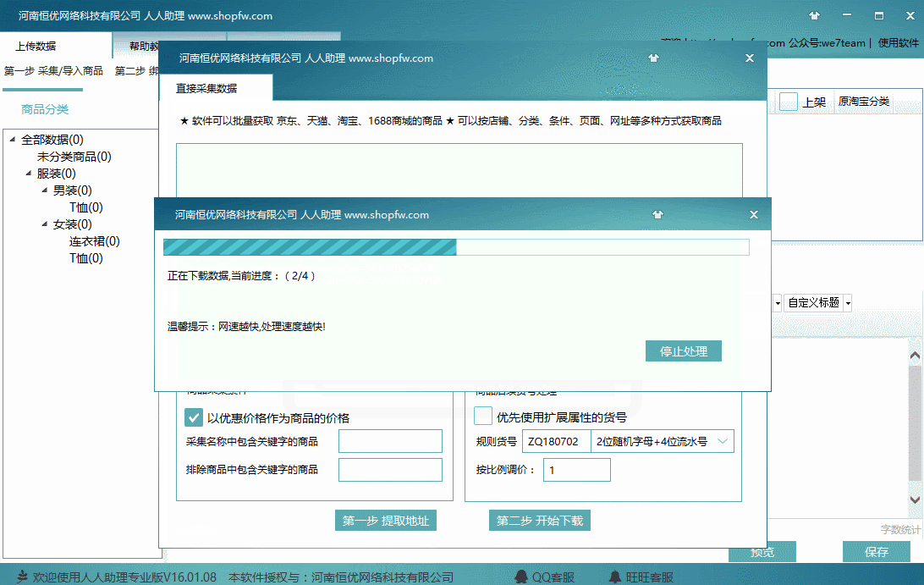
Task: Click 按比例调价 input field
Action: click(577, 470)
